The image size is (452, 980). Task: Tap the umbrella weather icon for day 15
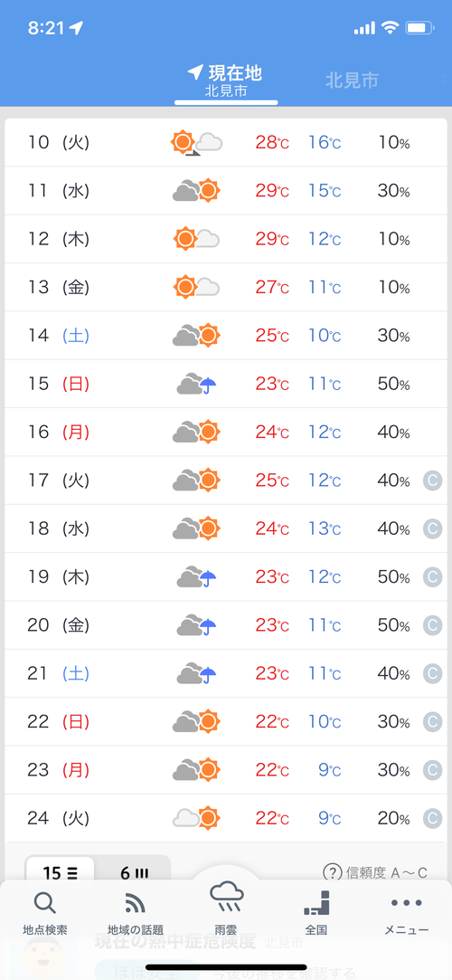197,384
